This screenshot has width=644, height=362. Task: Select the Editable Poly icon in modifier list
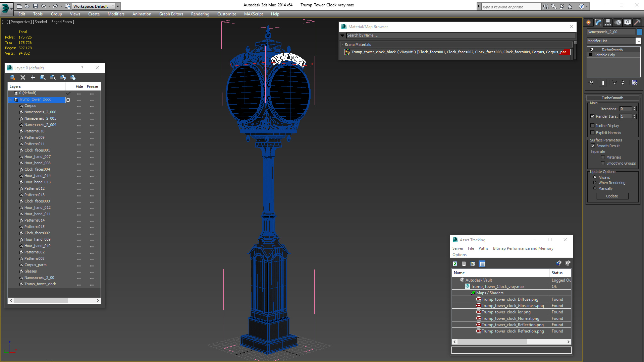tap(591, 55)
